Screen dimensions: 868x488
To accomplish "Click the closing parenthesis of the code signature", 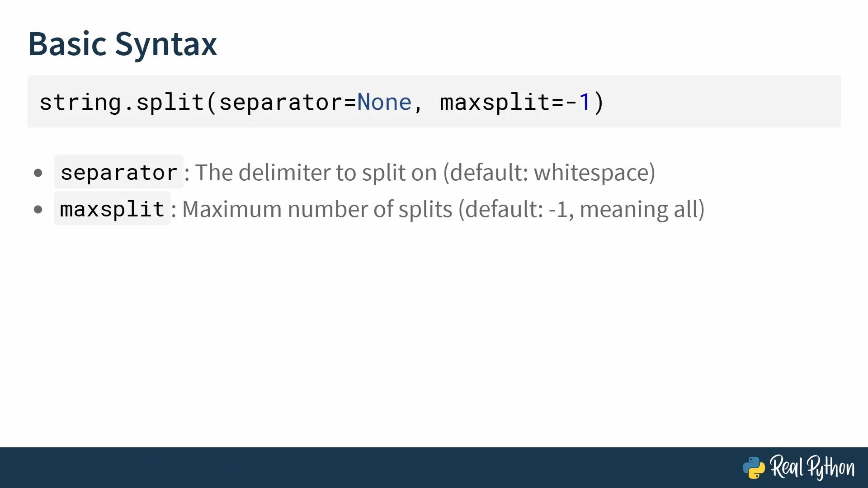I will pos(599,102).
